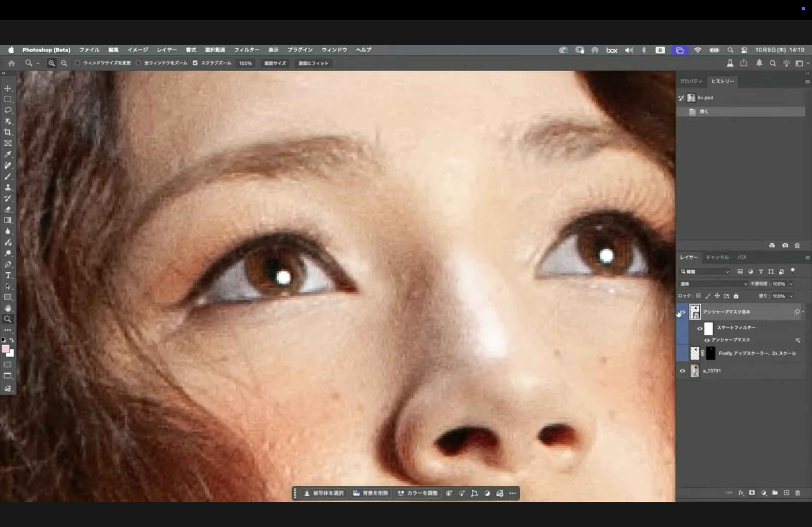The image size is (812, 527).
Task: Select the Eyedropper tool
Action: (8, 154)
